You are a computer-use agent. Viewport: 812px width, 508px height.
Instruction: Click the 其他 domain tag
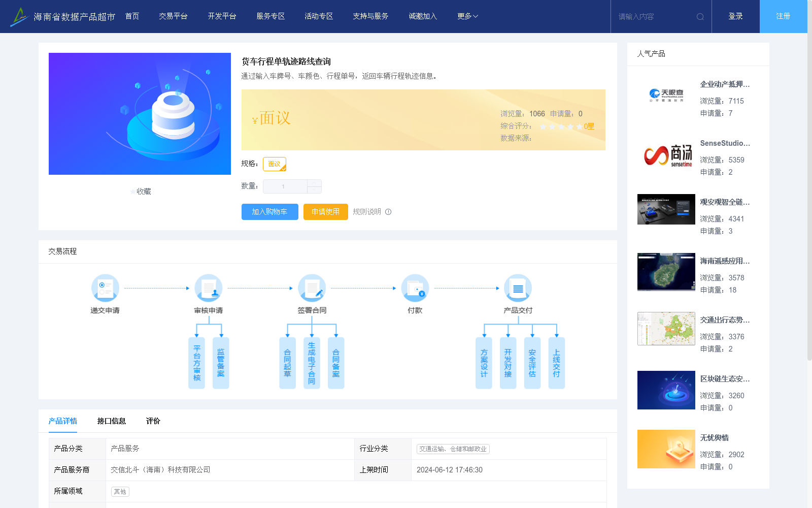tap(120, 492)
